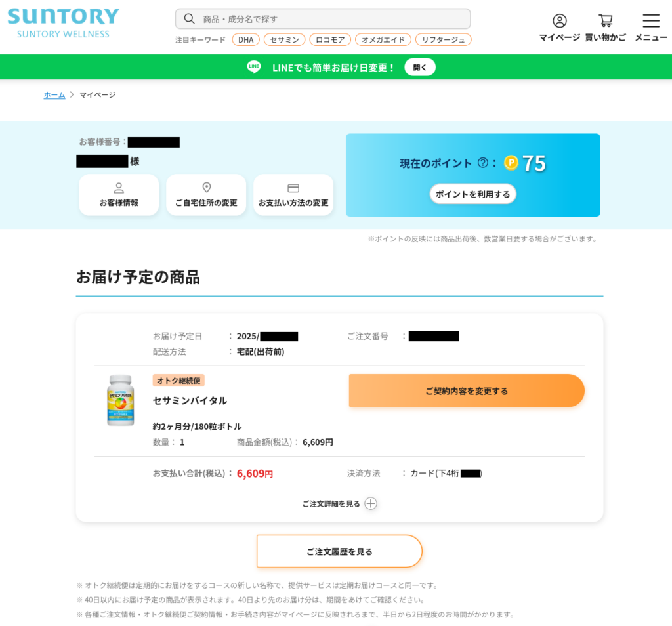
Task: Click the search magnifier icon
Action: tap(190, 18)
